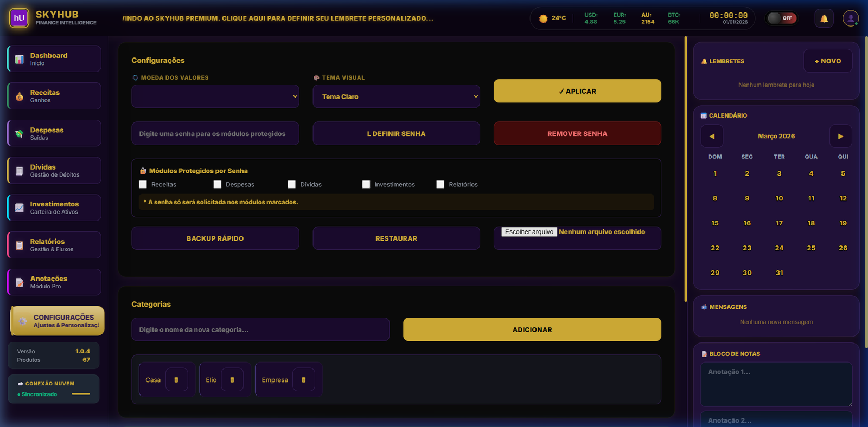Click the SkyHub hU logo

click(20, 18)
